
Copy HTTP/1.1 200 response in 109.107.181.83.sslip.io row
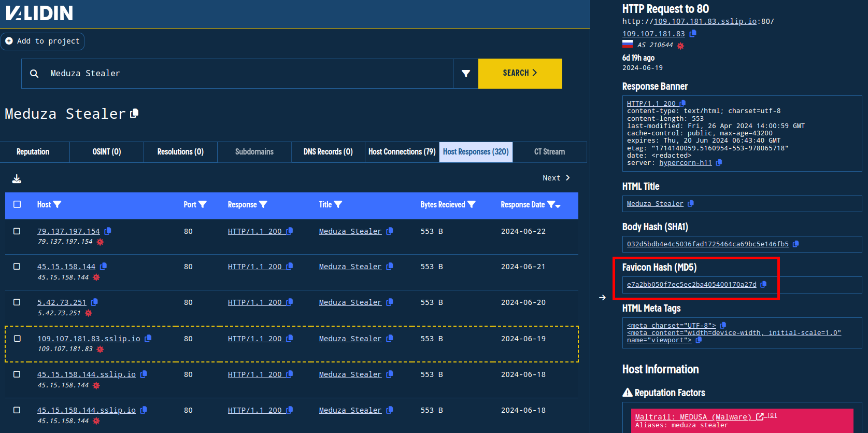pyautogui.click(x=290, y=339)
